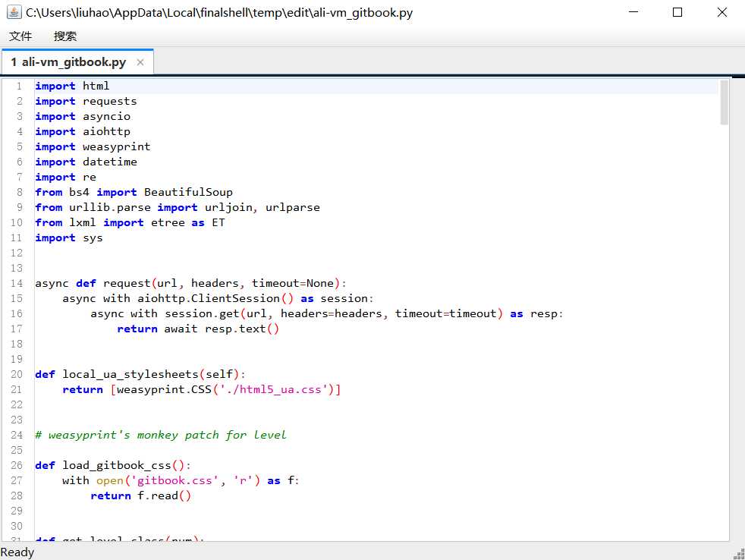745x560 pixels.
Task: Click 'urljoin, urlparse' on line 9
Action: pos(262,208)
